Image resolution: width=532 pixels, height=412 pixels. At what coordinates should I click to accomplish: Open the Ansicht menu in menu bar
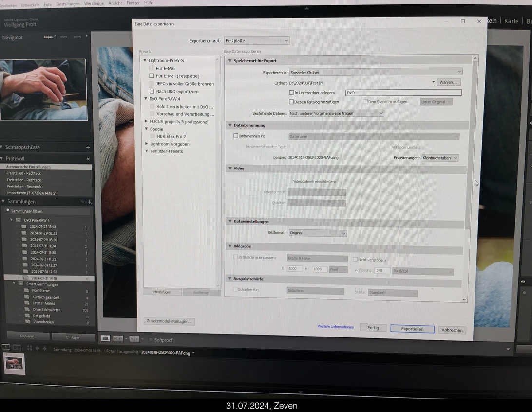point(115,3)
